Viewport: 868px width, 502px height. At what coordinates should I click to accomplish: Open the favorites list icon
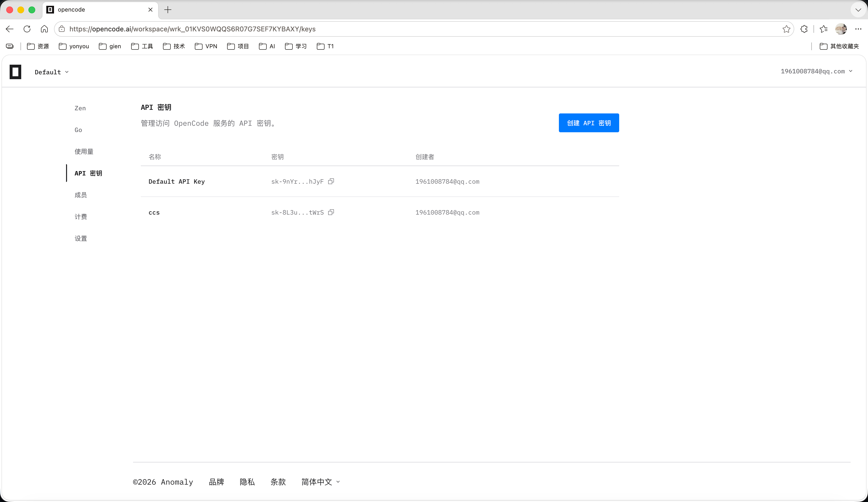coord(824,29)
